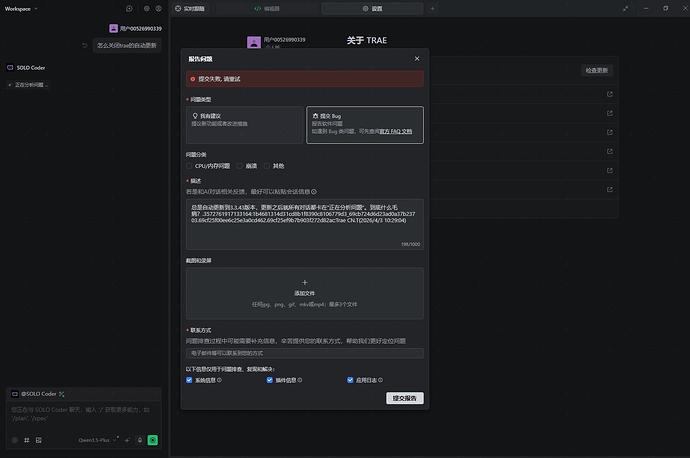
Task: Open the new tab plus icon
Action: coord(432,8)
